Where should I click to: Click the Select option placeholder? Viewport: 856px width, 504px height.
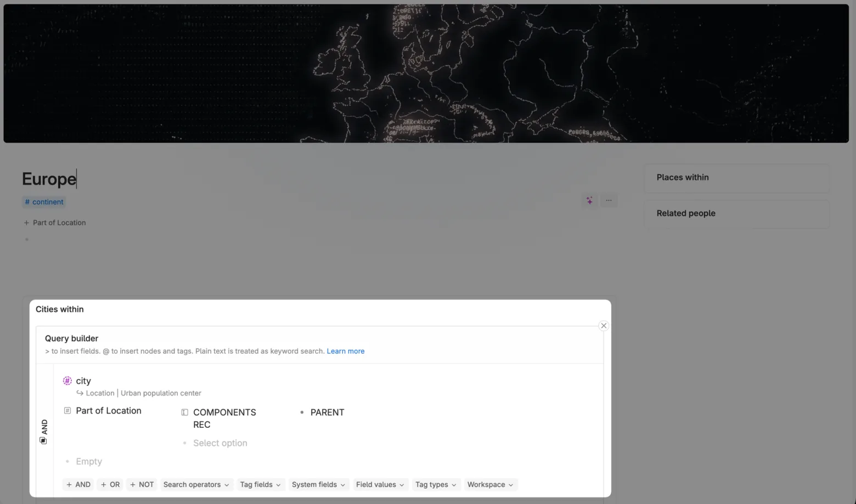[x=220, y=443]
